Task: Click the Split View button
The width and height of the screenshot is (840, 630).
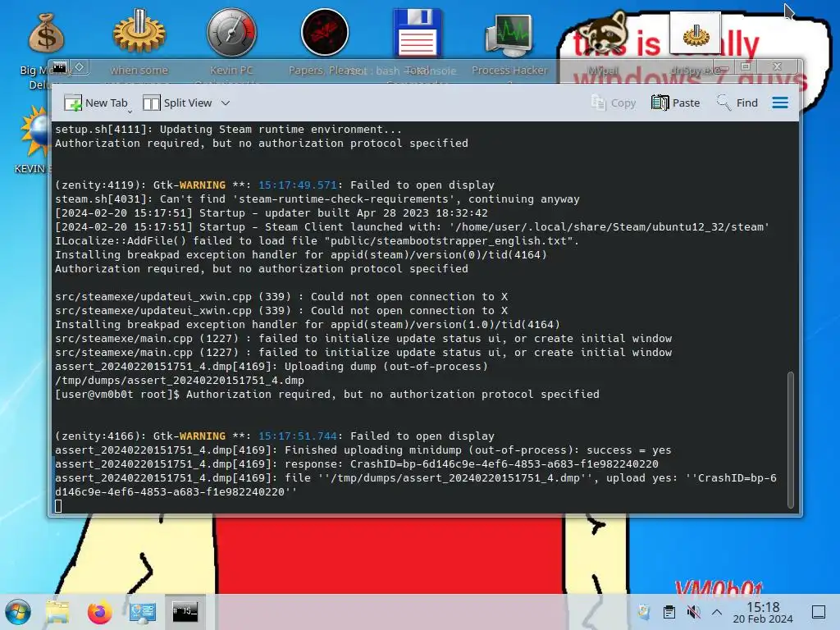Action: (178, 103)
